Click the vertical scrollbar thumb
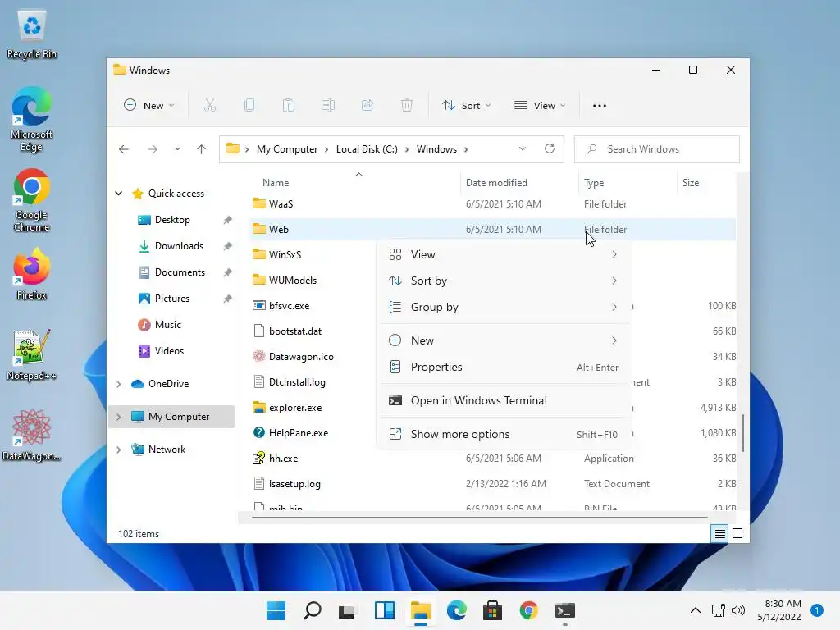The height and width of the screenshot is (630, 840). pyautogui.click(x=743, y=433)
